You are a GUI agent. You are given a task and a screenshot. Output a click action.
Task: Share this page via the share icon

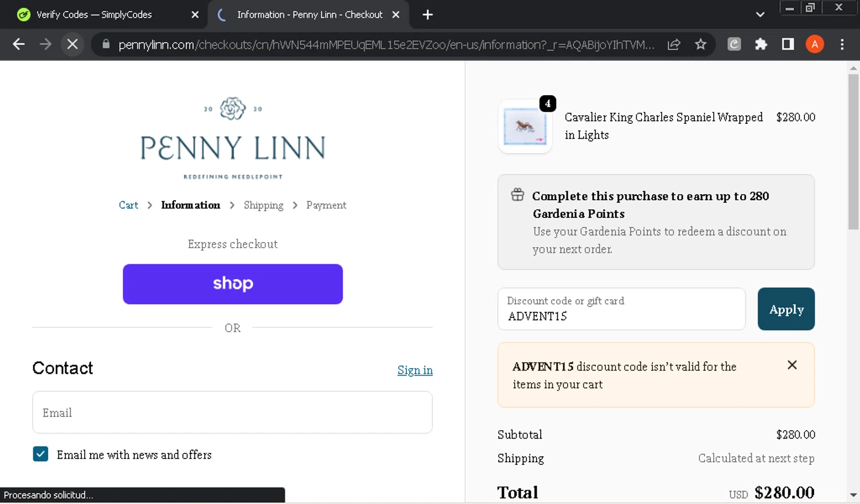click(674, 44)
